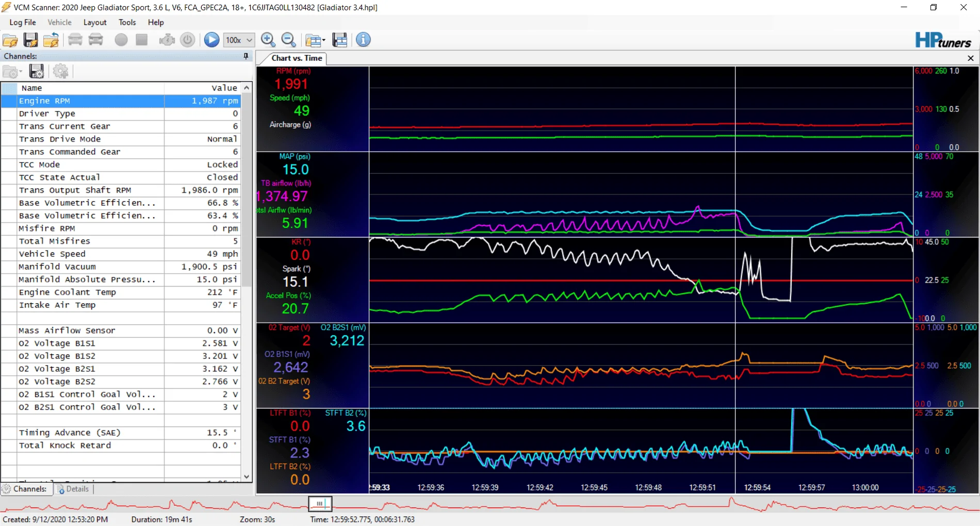Click the first car connect icon
Image resolution: width=980 pixels, height=526 pixels.
(75, 40)
